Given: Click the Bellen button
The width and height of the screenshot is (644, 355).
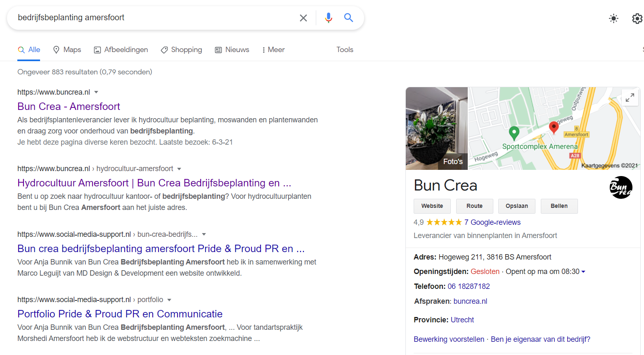Looking at the screenshot, I should tap(559, 206).
